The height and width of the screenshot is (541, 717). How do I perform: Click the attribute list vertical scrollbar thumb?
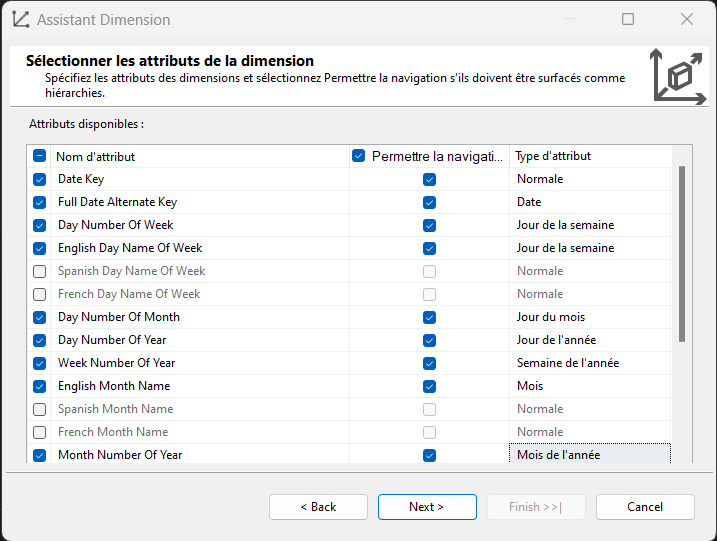point(682,254)
